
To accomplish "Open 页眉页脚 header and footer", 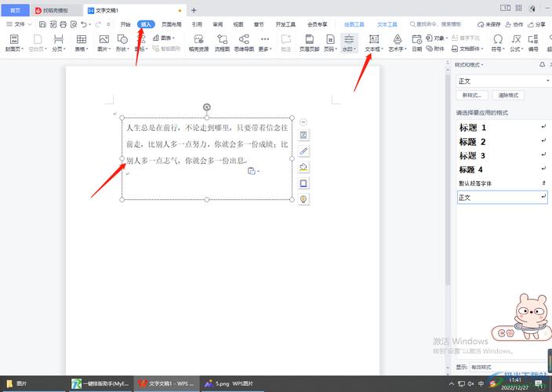I will click(310, 43).
